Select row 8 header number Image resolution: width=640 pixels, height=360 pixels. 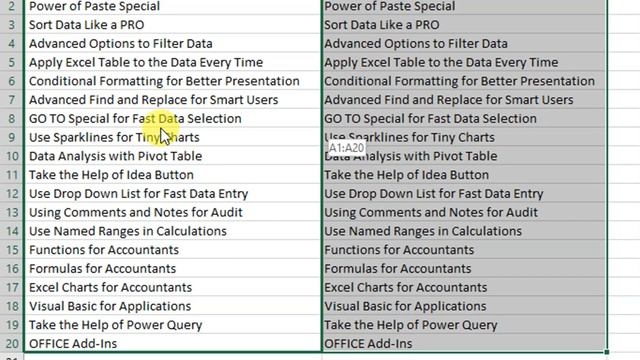tap(11, 119)
